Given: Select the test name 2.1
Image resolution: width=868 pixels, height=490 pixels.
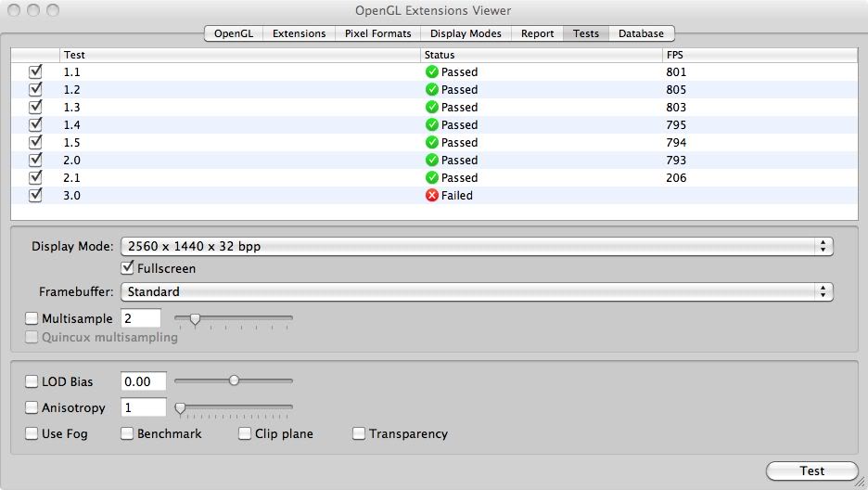Looking at the screenshot, I should [x=72, y=178].
